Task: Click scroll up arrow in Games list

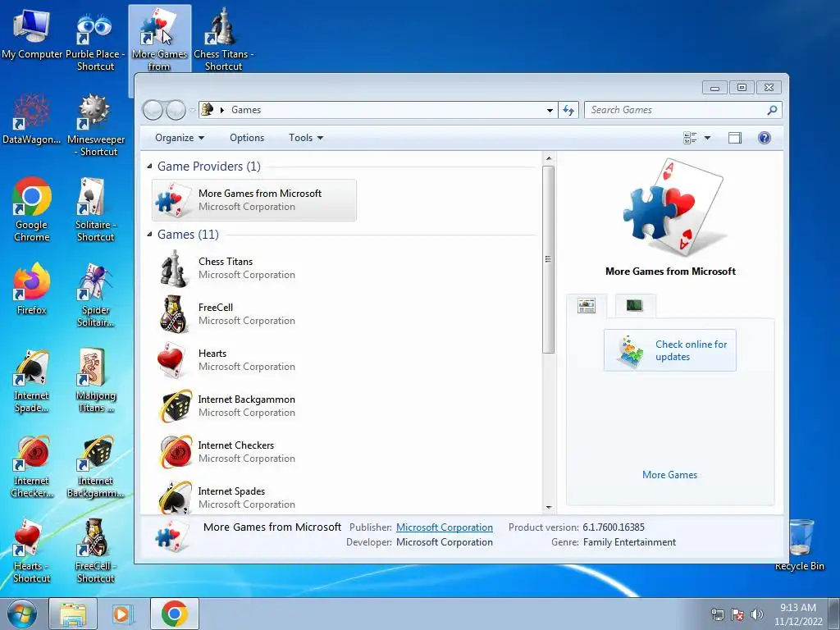Action: tap(549, 158)
